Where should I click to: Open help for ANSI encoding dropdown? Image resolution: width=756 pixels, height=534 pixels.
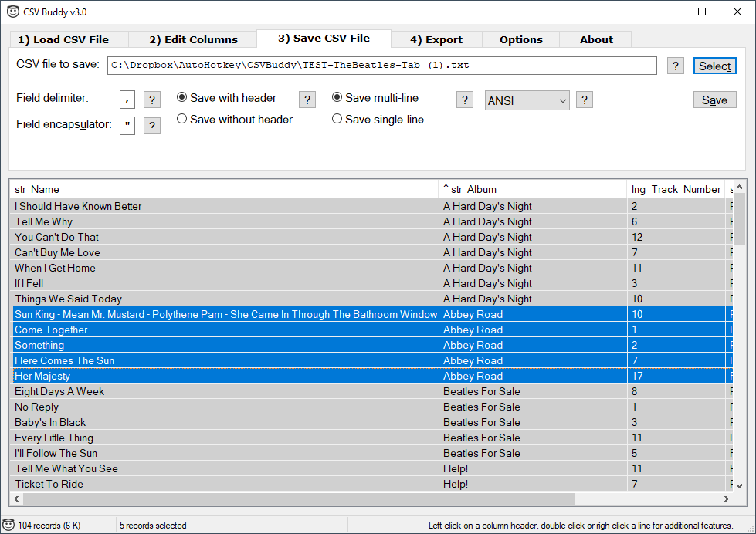pyautogui.click(x=585, y=100)
